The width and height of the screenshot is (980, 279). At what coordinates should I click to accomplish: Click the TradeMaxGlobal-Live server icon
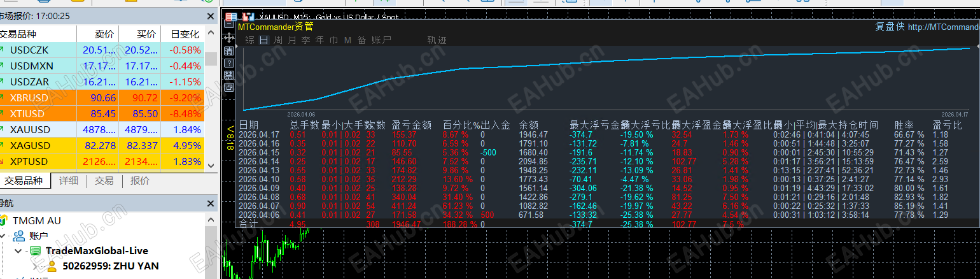tap(36, 251)
